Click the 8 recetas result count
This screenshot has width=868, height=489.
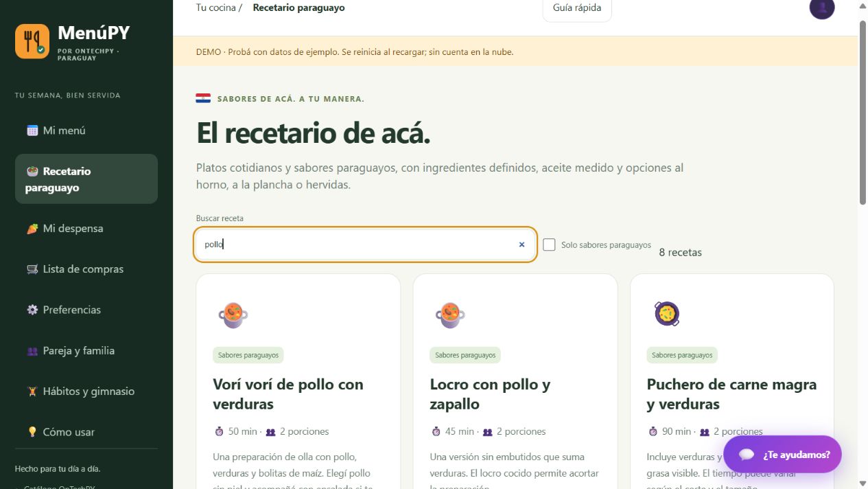(x=681, y=252)
